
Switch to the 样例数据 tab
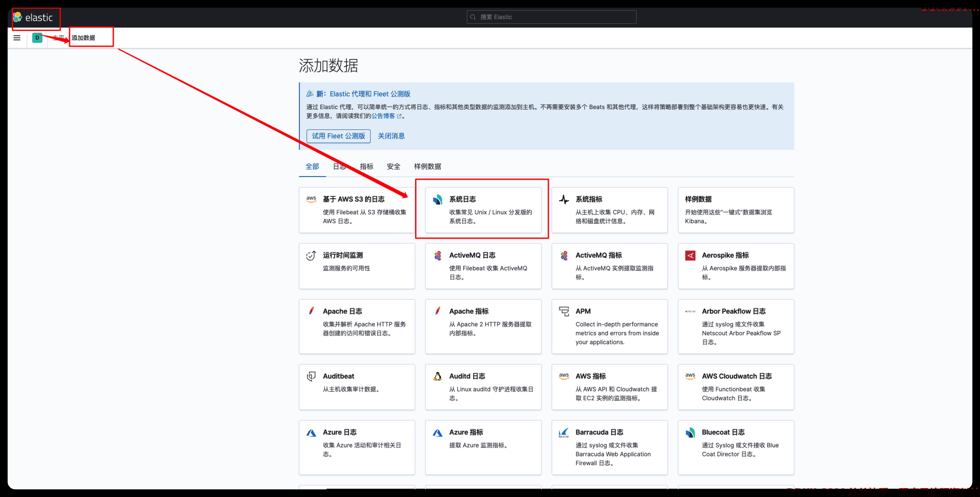(x=428, y=166)
